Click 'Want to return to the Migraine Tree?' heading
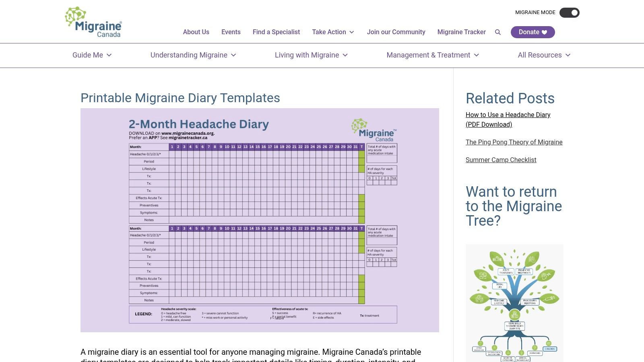The width and height of the screenshot is (644, 362). tap(514, 206)
